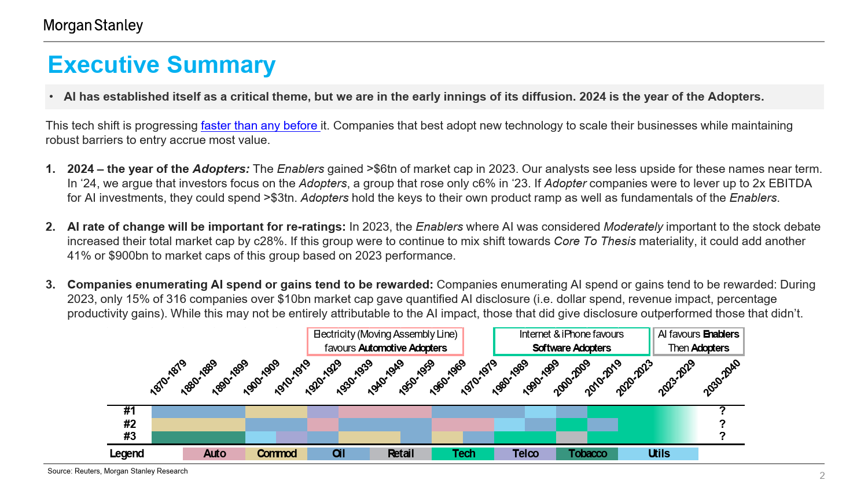Image resolution: width=868 pixels, height=488 pixels.
Task: Click the Telco legend swatch
Action: [525, 454]
